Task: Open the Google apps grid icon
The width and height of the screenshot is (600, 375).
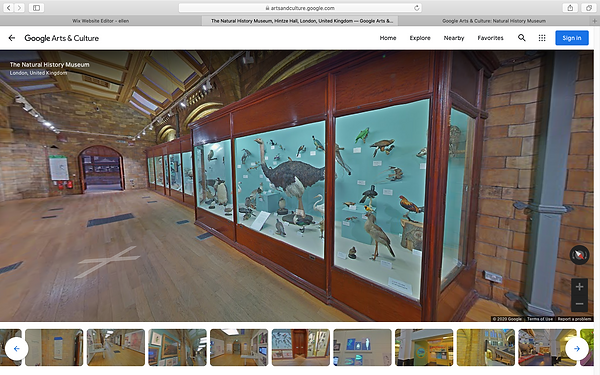Action: click(x=542, y=38)
